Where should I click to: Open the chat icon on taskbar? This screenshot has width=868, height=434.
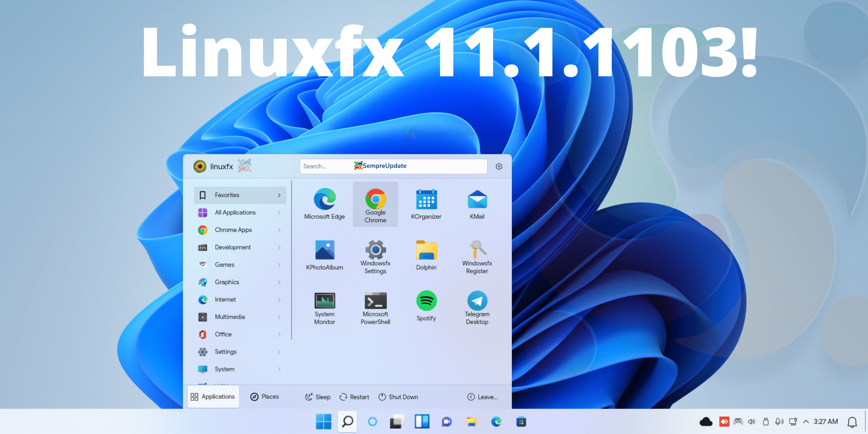pyautogui.click(x=447, y=422)
